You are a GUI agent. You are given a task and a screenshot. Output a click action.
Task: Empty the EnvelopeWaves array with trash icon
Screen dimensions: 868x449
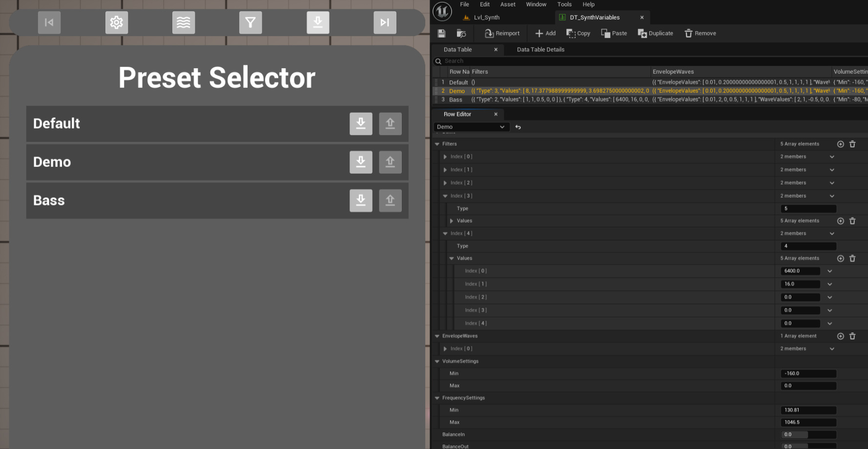click(x=852, y=336)
